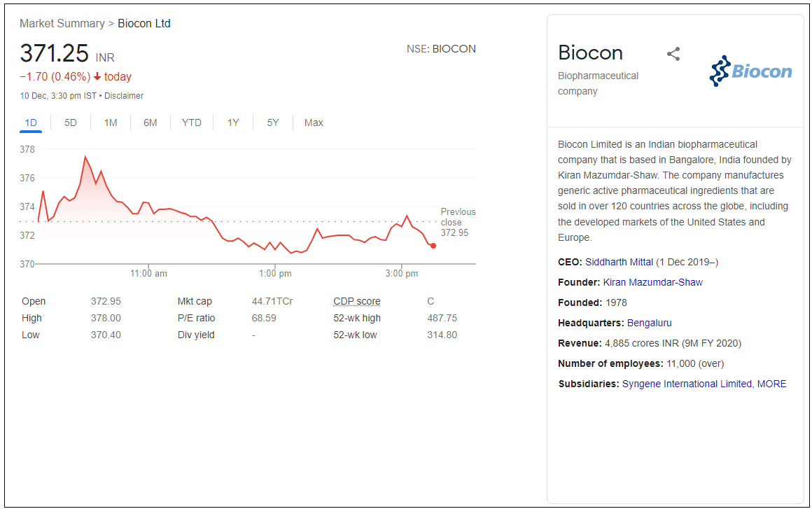812x509 pixels.
Task: Click the Previous close 372.95 label
Action: pos(458,222)
